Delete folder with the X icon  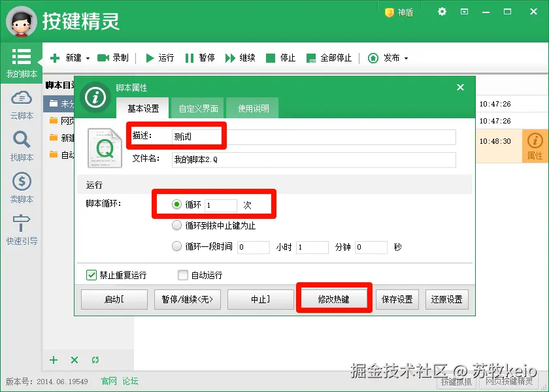[75, 360]
